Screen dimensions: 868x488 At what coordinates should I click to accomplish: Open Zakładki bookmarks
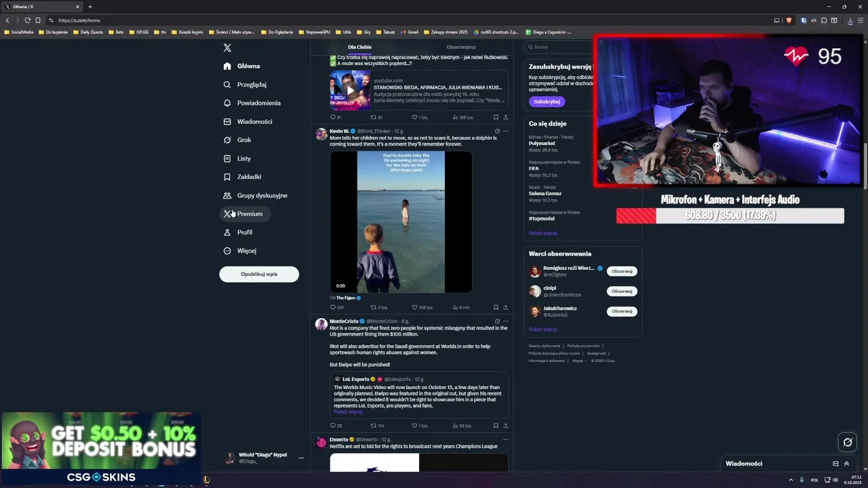tap(242, 177)
